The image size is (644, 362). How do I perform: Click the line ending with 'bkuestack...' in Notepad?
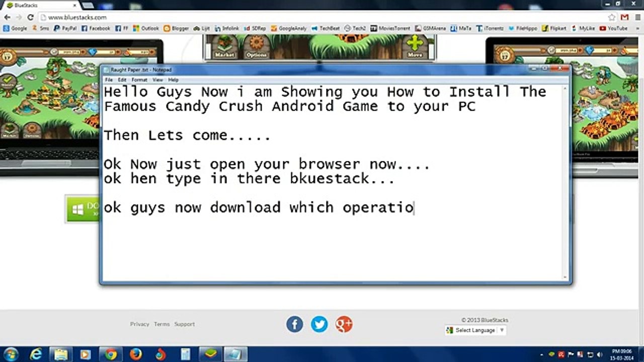coord(249,178)
